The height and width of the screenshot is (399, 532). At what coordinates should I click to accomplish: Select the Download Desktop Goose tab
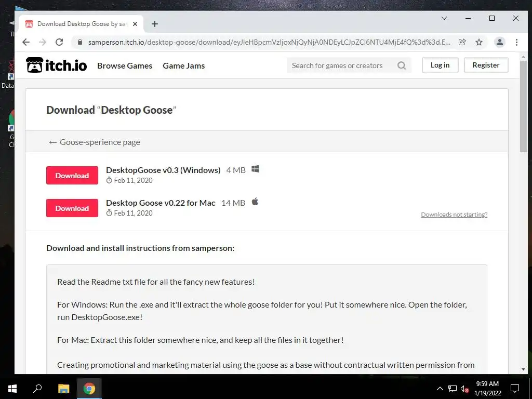81,24
